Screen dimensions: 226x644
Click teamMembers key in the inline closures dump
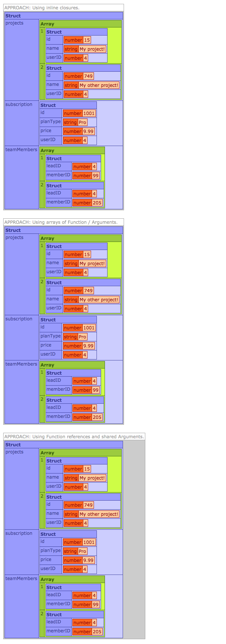(x=21, y=150)
